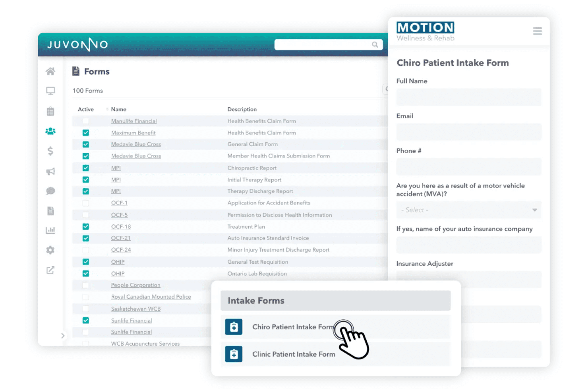Tick the Active checkbox for People Corporation
The width and height of the screenshot is (588, 392).
tap(86, 285)
